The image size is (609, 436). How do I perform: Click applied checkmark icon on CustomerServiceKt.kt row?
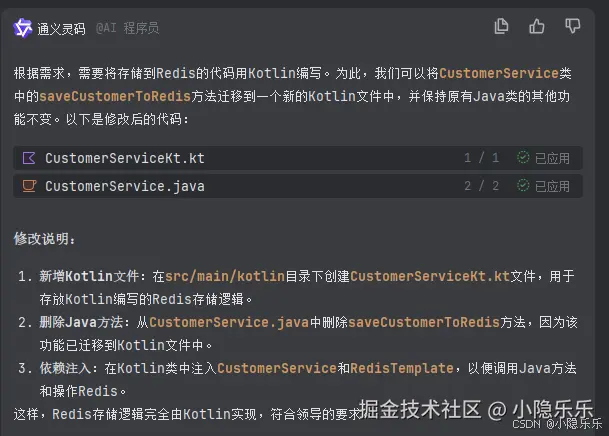click(523, 157)
